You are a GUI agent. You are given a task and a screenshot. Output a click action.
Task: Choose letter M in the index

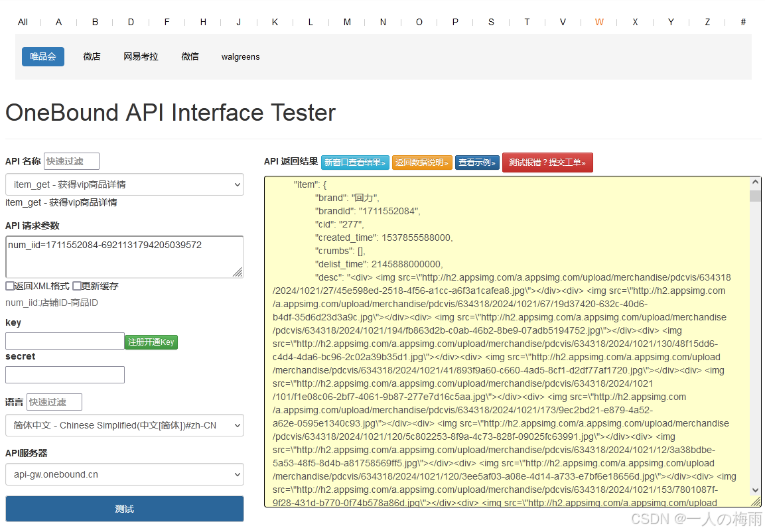coord(347,22)
